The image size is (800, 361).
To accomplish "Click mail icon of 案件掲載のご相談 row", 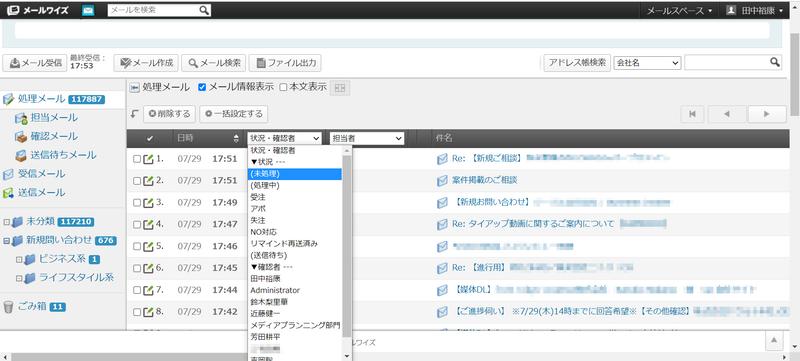I will (x=442, y=180).
